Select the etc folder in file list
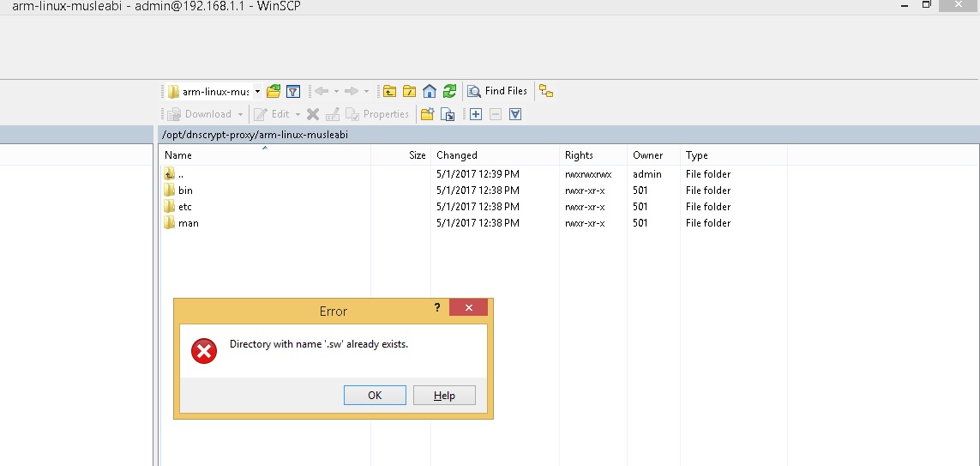Screen dimensions: 980x466 point(185,207)
